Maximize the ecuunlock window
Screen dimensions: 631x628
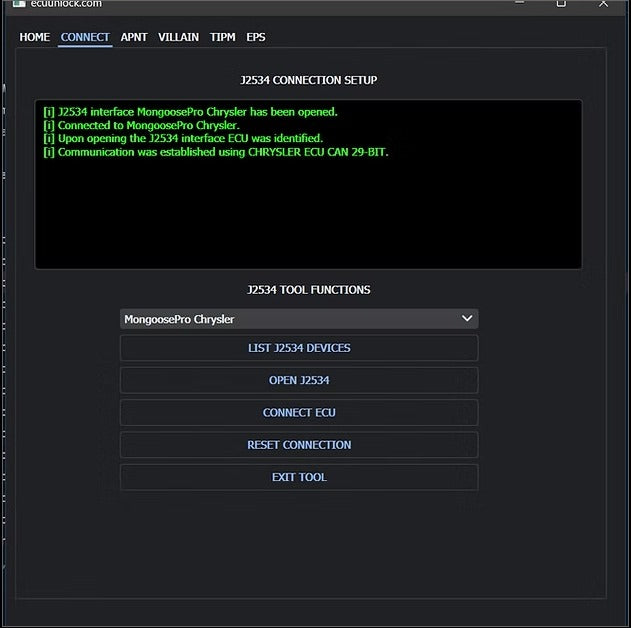click(x=561, y=4)
